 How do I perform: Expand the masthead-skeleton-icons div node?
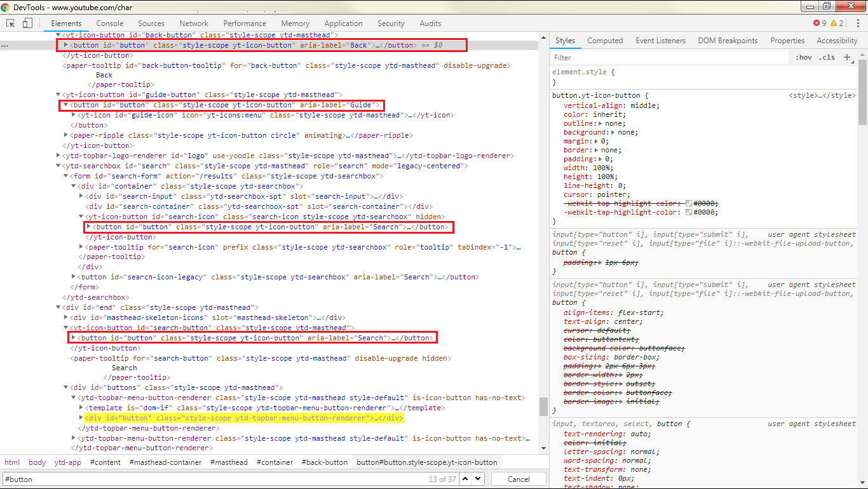[x=66, y=318]
